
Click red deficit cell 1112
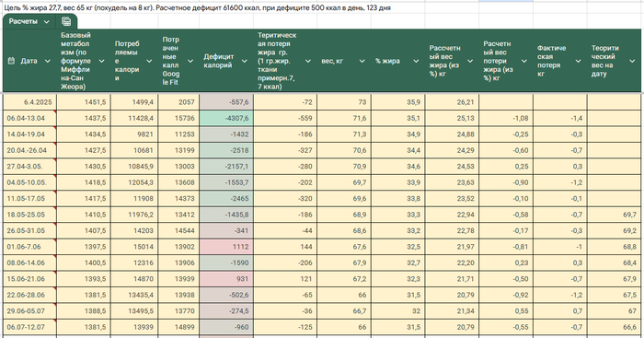coord(226,247)
